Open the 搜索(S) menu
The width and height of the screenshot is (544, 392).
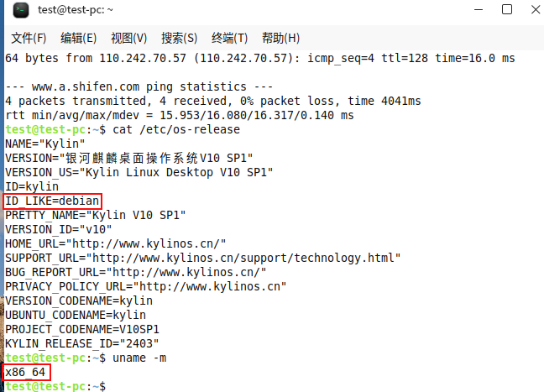click(179, 38)
